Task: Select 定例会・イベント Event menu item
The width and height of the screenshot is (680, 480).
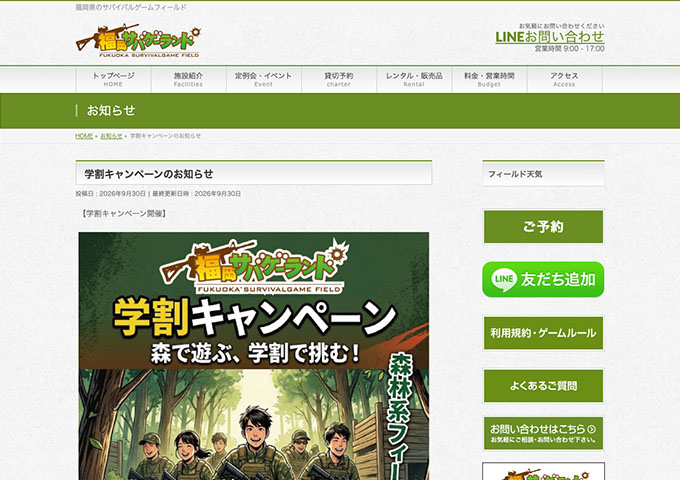Action: [264, 79]
